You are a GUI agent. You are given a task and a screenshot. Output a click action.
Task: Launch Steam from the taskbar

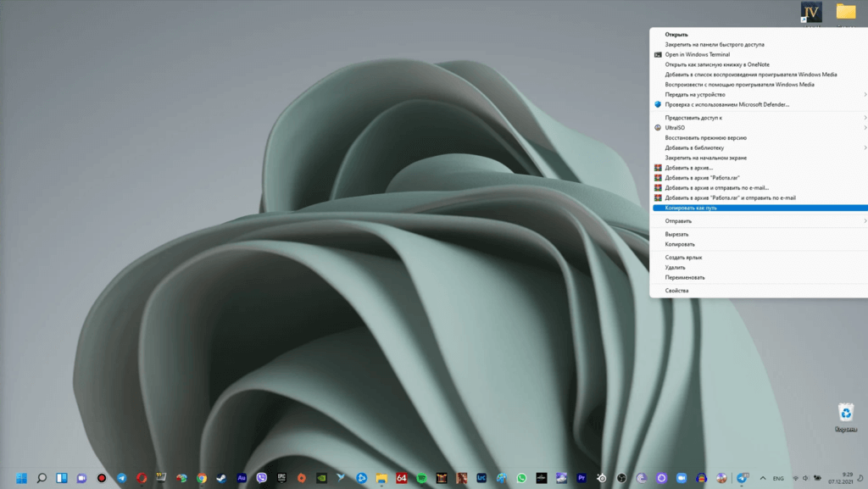tap(222, 478)
